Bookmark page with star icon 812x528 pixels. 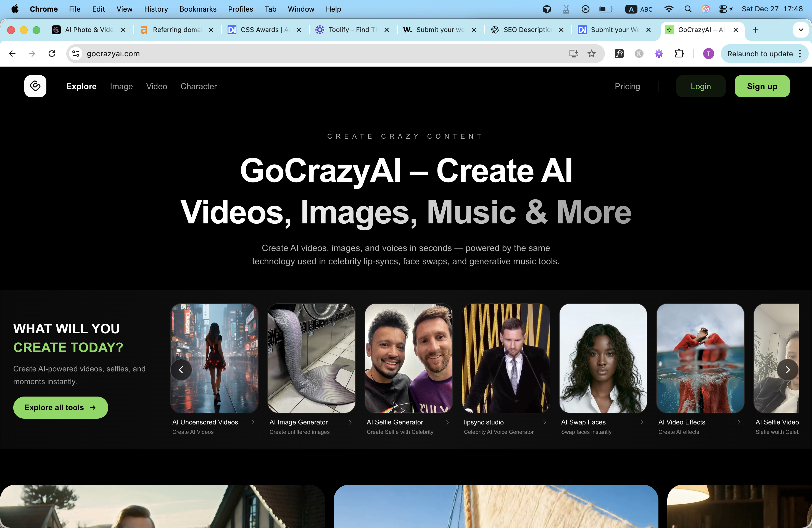click(592, 54)
